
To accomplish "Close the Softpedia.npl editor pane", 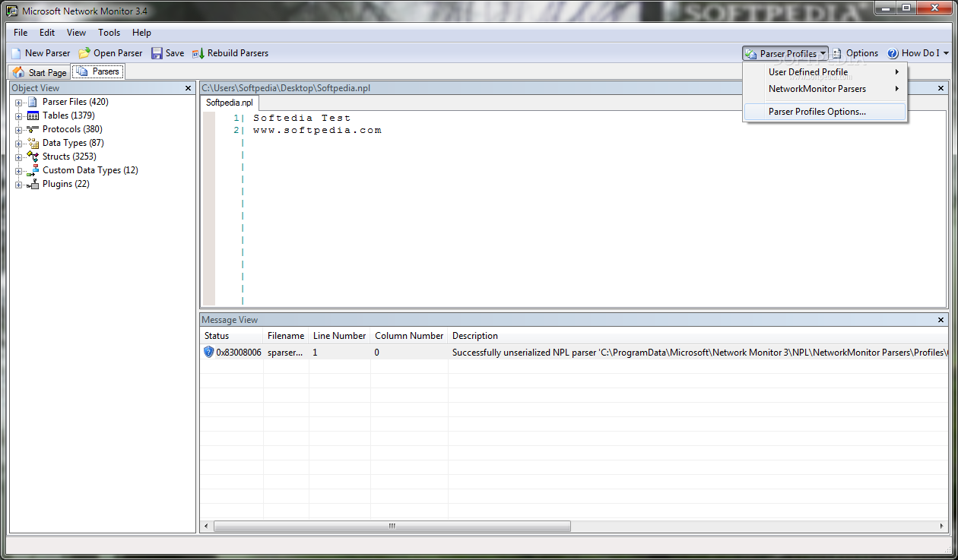I will (x=941, y=88).
